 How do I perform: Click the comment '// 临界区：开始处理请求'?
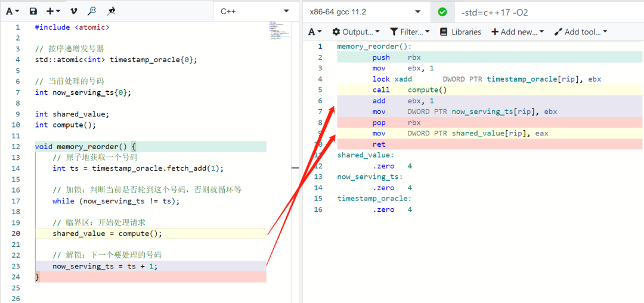[99, 222]
